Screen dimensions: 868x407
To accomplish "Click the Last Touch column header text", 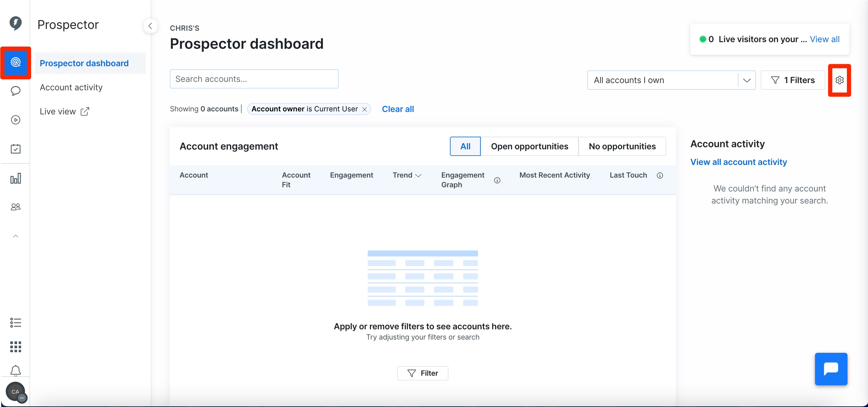I will click(x=629, y=175).
